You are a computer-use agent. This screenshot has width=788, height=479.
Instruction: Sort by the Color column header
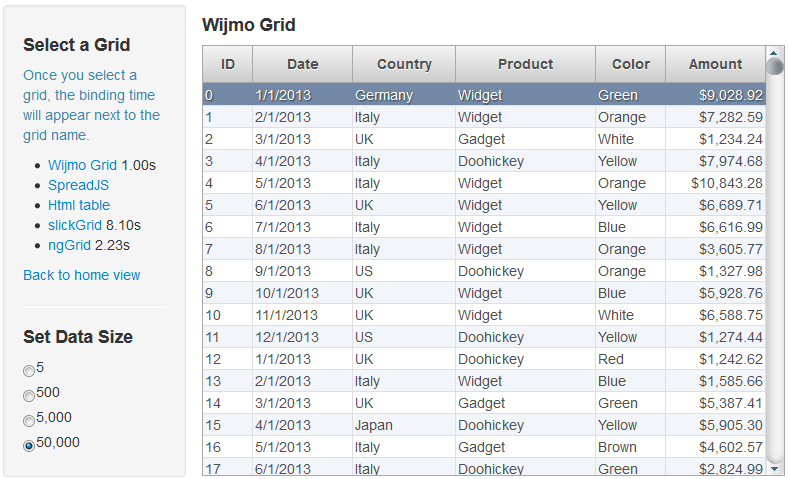click(x=631, y=64)
